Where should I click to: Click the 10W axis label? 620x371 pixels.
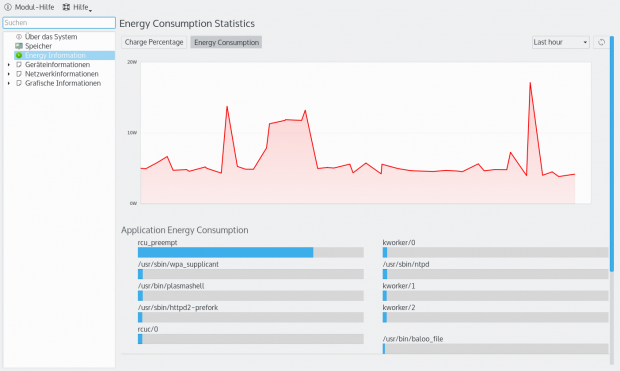point(132,133)
